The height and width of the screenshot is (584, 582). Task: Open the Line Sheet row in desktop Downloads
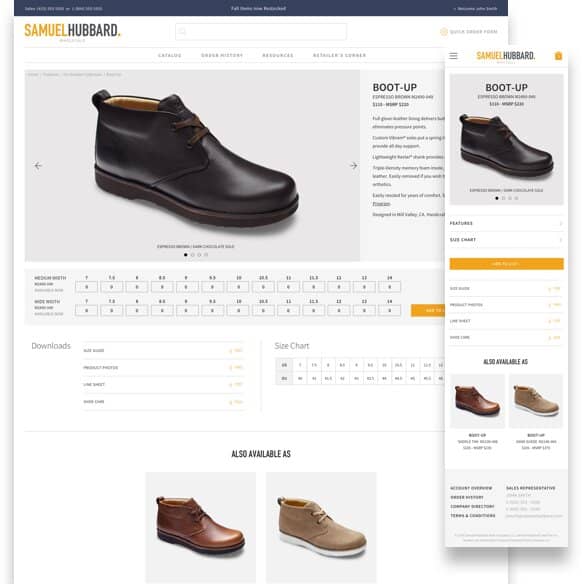(x=163, y=384)
